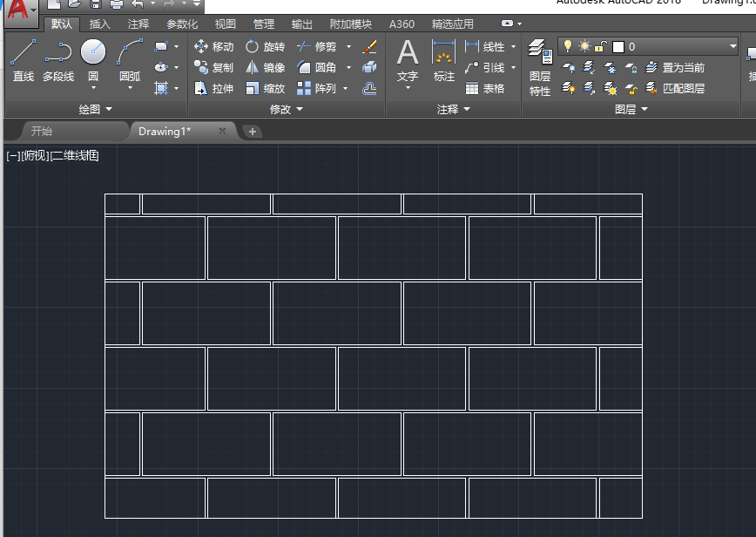
Task: Select the 直线 (Line) tool
Action: 23,60
